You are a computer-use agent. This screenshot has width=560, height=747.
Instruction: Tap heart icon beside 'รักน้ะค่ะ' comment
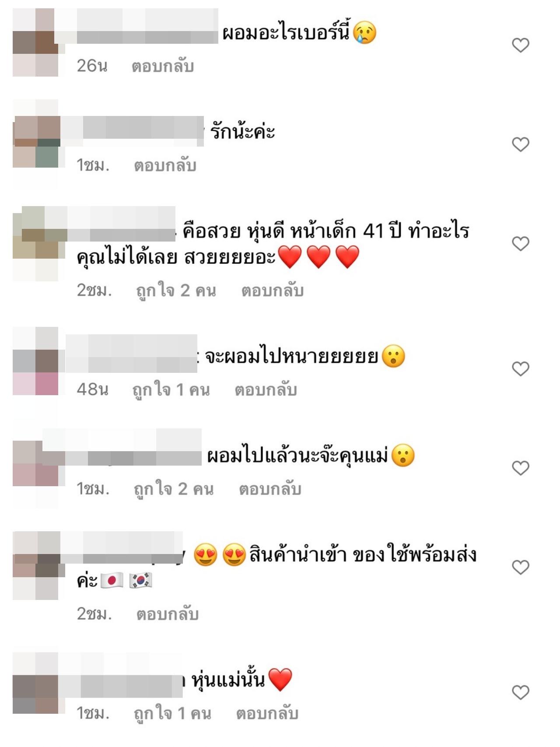(521, 144)
